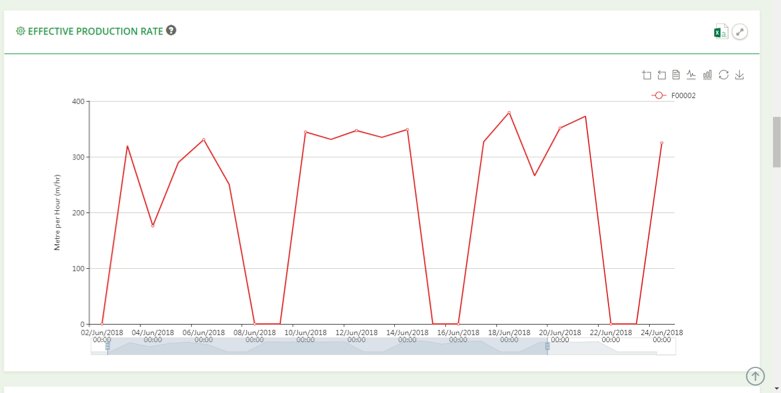The height and width of the screenshot is (393, 781).
Task: Click the Metre per Hour axis title
Action: click(x=57, y=212)
